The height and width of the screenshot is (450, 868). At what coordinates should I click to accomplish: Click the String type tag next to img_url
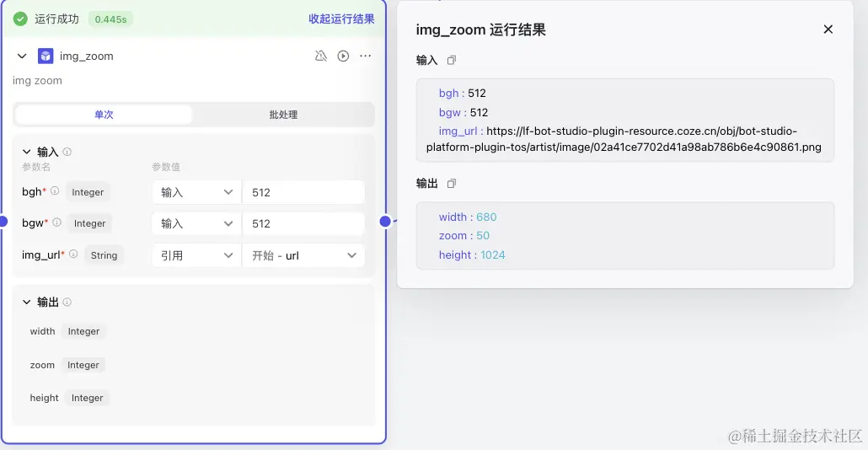(x=104, y=255)
